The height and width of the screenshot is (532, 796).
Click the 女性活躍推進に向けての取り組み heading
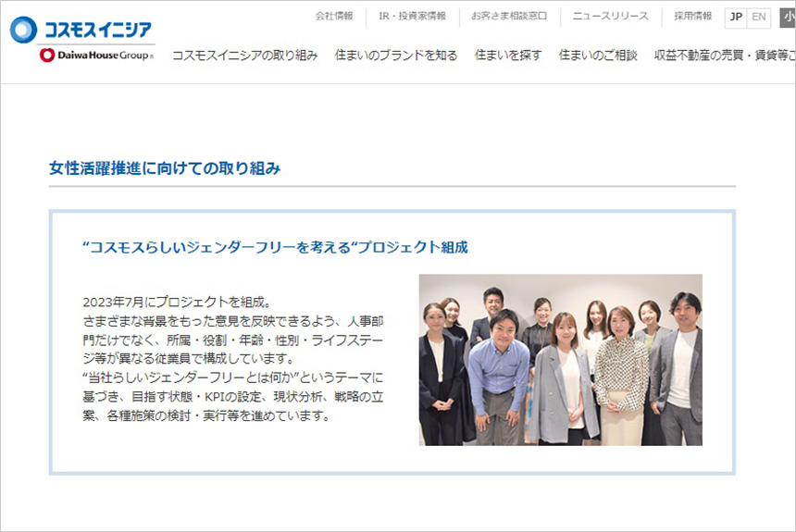tap(165, 168)
